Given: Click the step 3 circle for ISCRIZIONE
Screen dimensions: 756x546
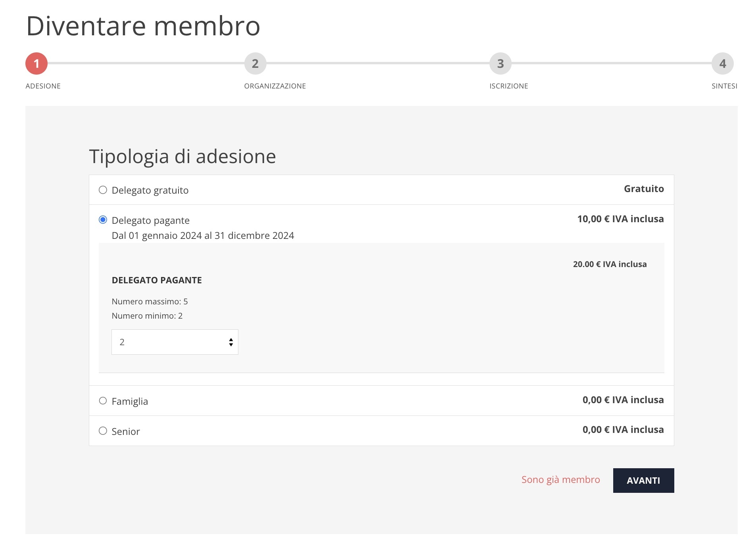Looking at the screenshot, I should click(501, 63).
